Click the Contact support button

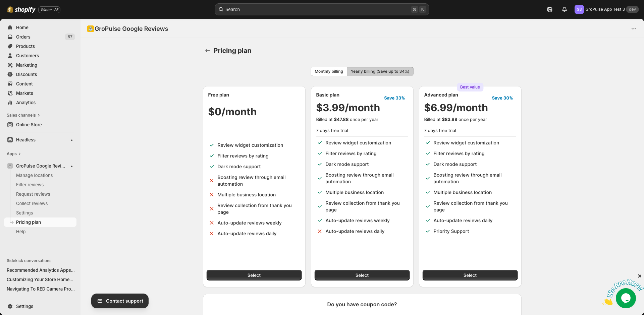(x=120, y=301)
